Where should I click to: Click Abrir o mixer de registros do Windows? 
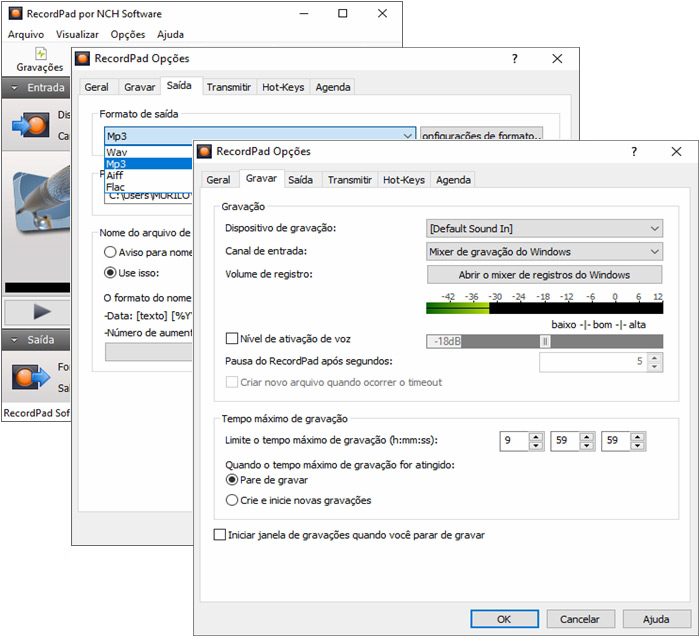(544, 275)
